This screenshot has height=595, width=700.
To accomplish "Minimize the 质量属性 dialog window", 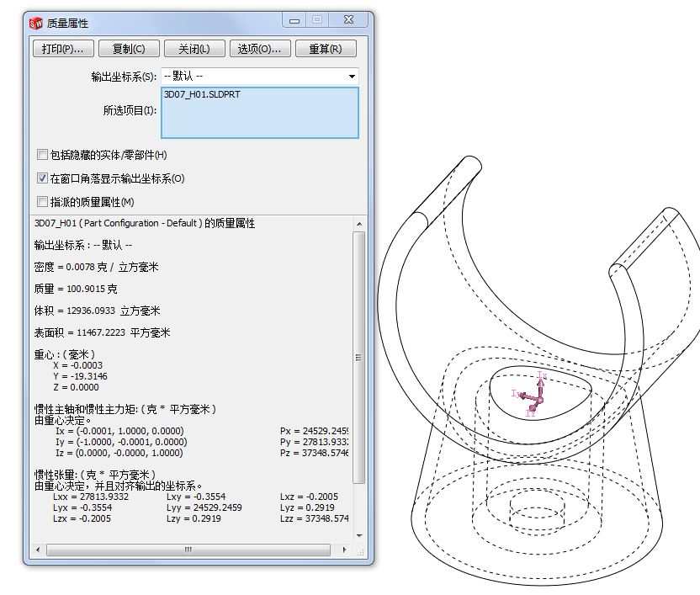I will (x=294, y=20).
